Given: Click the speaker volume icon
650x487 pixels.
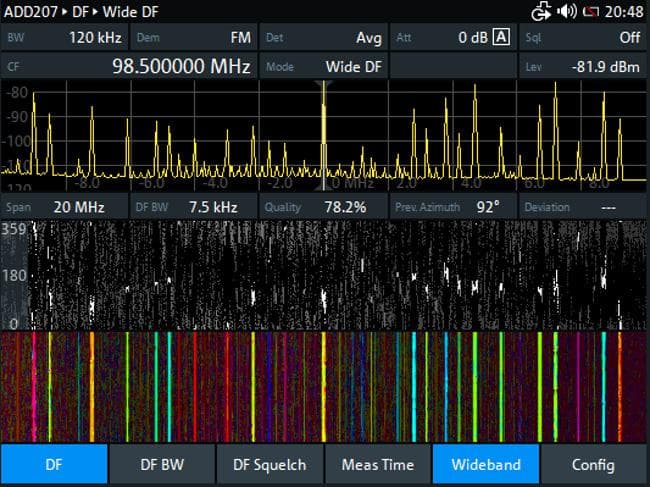Looking at the screenshot, I should tap(567, 11).
